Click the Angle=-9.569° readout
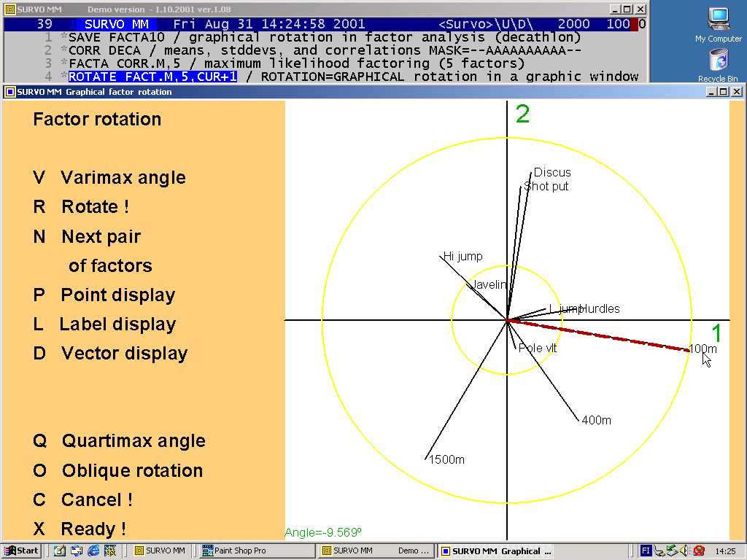Viewport: 747px width, 560px height. tap(323, 532)
